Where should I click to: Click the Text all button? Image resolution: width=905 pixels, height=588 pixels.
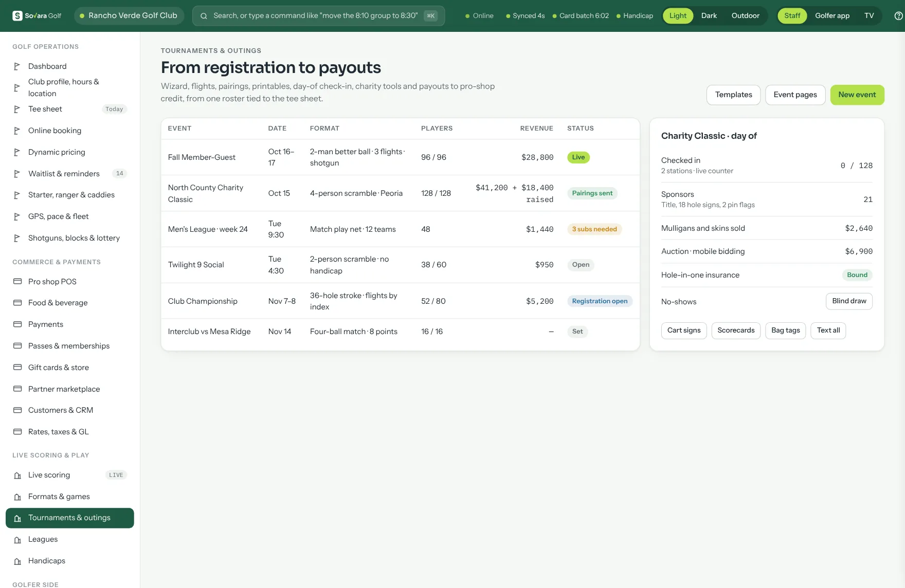(828, 330)
